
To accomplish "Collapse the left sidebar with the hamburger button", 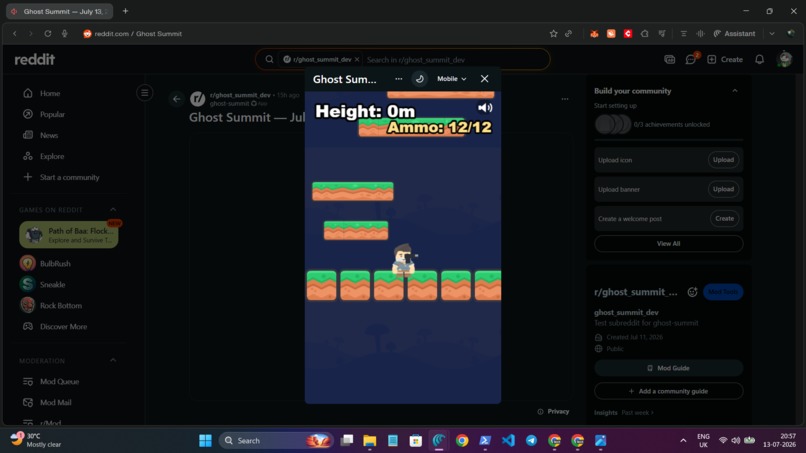I will 144,93.
